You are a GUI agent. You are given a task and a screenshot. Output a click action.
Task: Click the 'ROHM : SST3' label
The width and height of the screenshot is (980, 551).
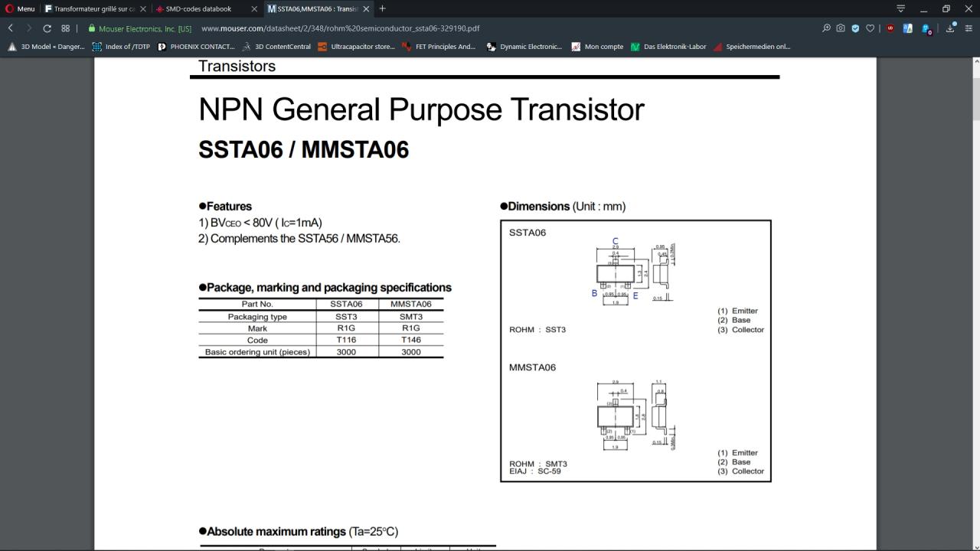click(537, 330)
